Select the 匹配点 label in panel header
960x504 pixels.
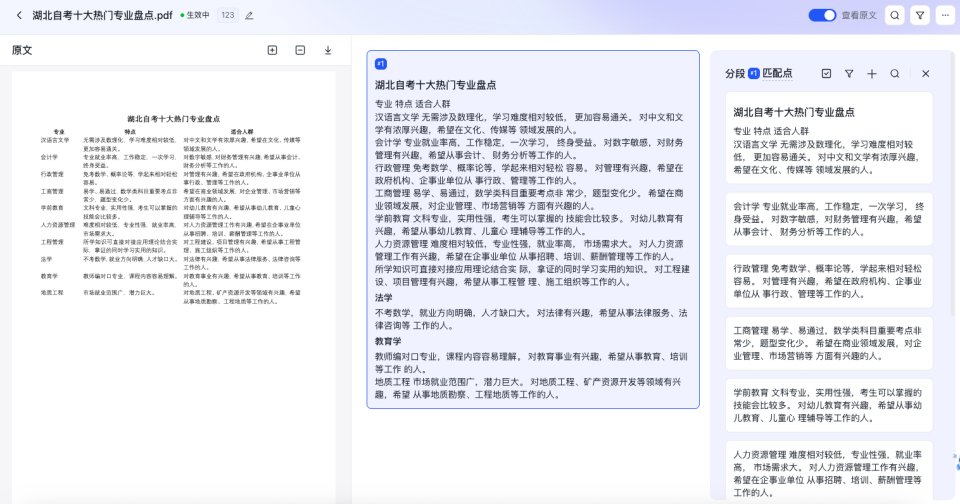coord(777,74)
